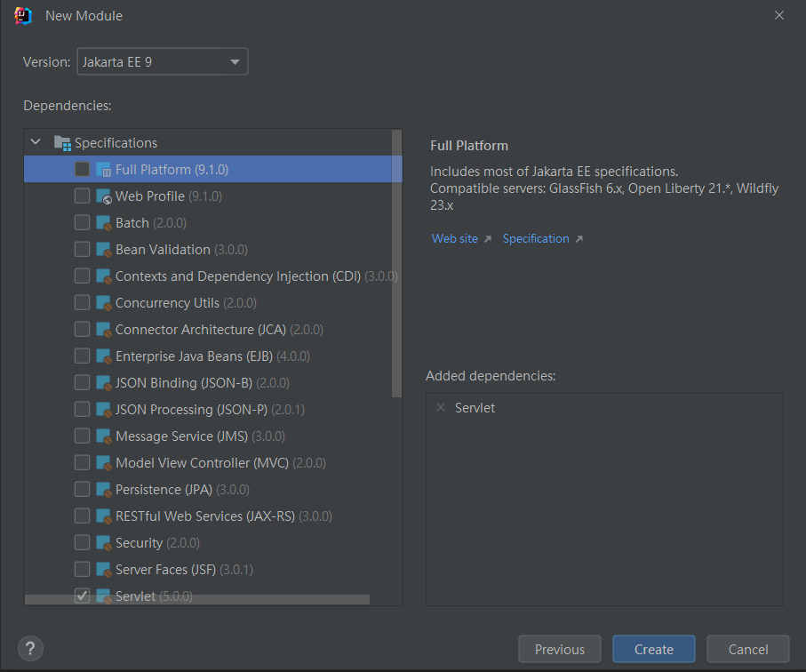The image size is (806, 672).
Task: Select the Concurrency Utils (2.0.0) row
Action: coord(212,303)
